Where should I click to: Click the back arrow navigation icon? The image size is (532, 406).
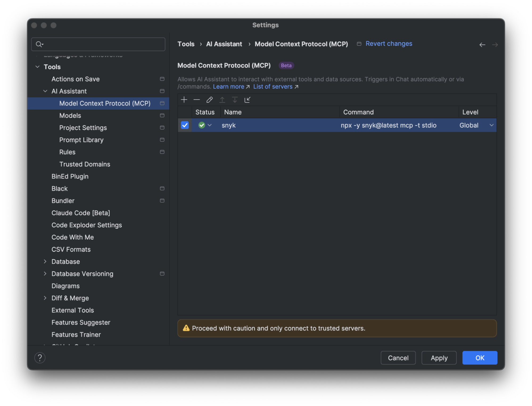pos(482,45)
